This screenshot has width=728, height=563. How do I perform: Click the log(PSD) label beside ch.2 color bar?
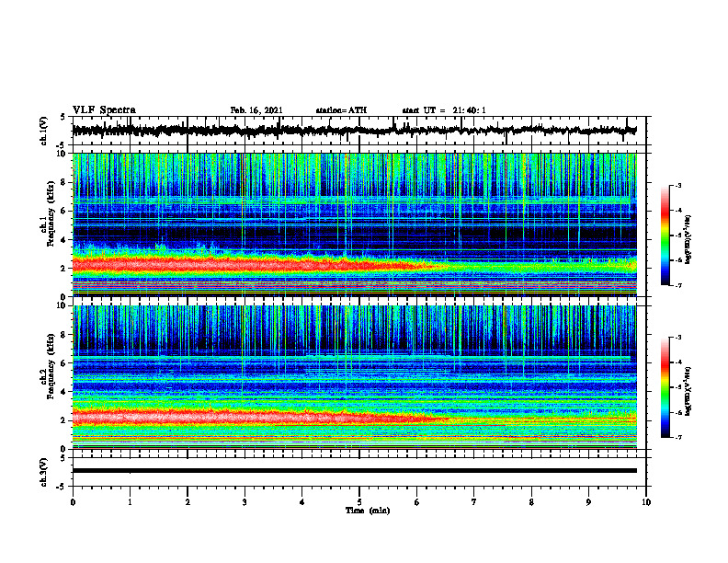click(x=688, y=391)
